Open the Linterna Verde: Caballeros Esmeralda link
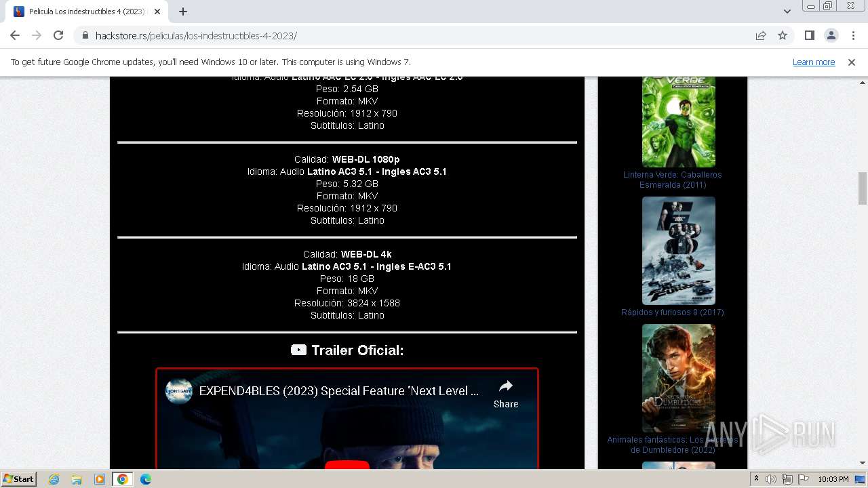868x488 pixels. 673,180
